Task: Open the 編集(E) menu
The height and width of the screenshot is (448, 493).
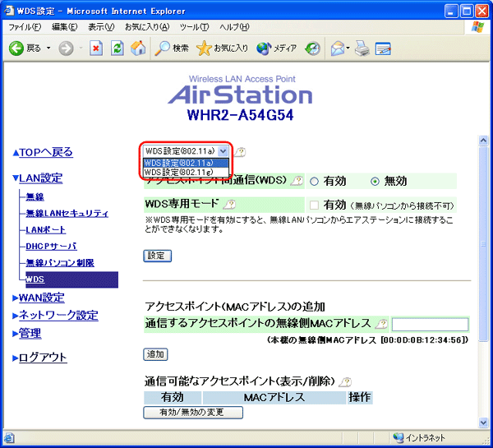Action: pos(64,27)
